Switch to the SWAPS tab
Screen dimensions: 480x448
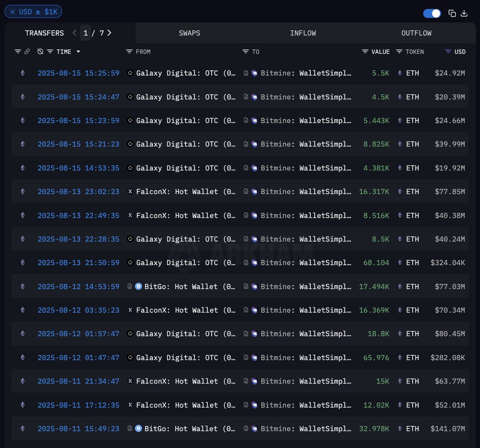pos(190,33)
